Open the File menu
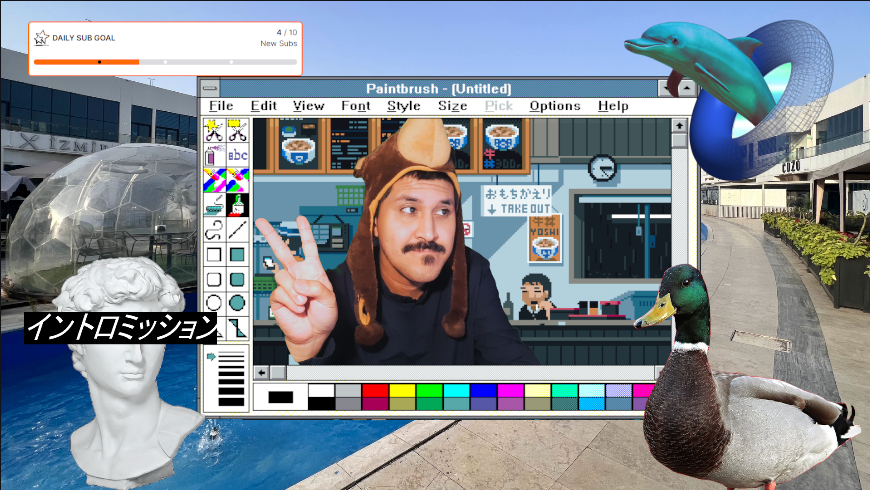The image size is (870, 490). [221, 106]
